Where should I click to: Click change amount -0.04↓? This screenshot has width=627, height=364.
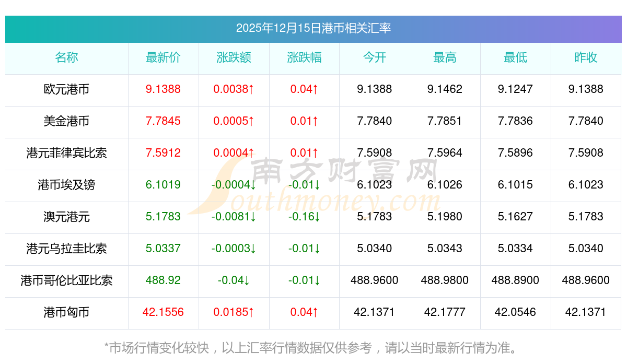point(234,280)
